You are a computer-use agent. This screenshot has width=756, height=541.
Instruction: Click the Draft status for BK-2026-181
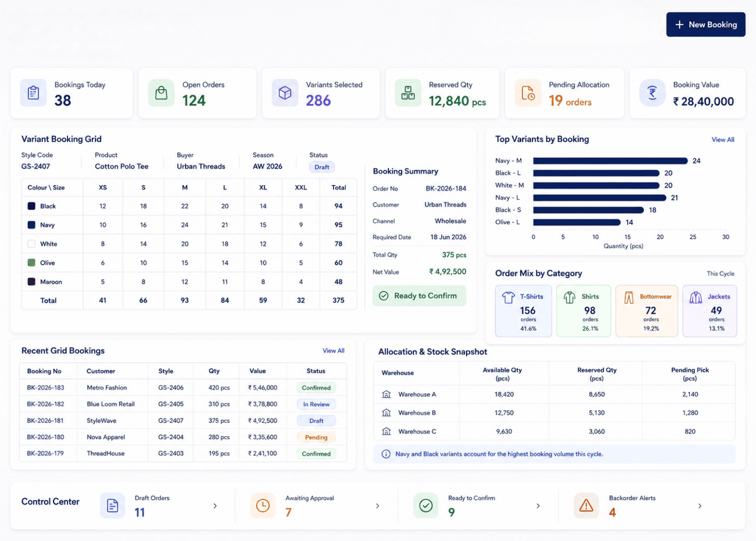[316, 421]
